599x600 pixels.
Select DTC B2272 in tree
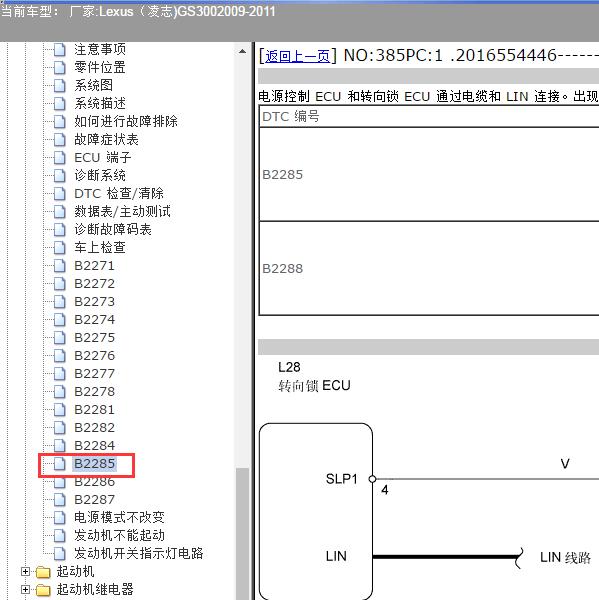click(x=94, y=284)
